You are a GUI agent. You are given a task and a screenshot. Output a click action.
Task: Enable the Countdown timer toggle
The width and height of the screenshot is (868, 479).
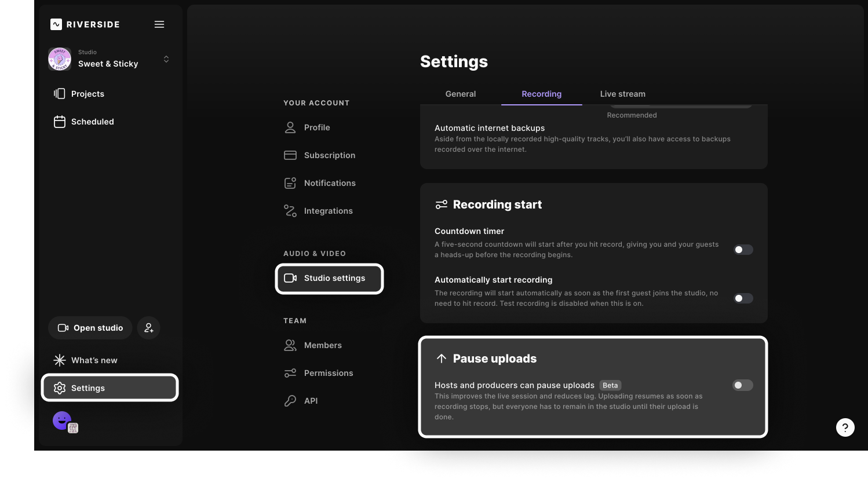click(743, 250)
